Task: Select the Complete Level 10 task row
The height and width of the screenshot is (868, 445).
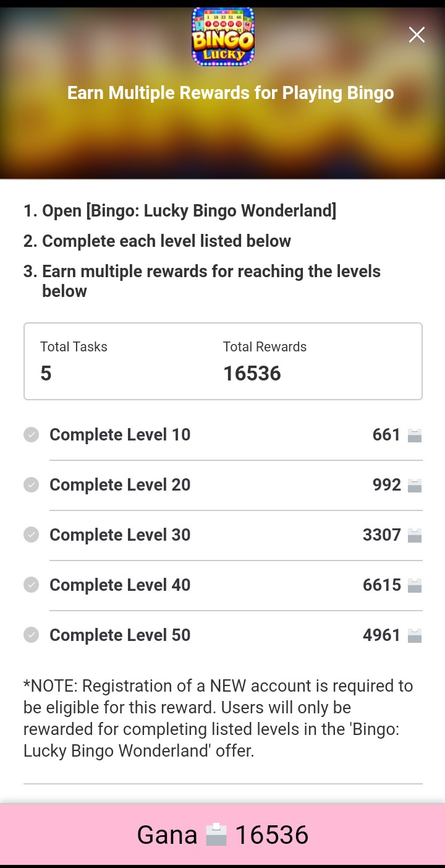Action: 222,435
